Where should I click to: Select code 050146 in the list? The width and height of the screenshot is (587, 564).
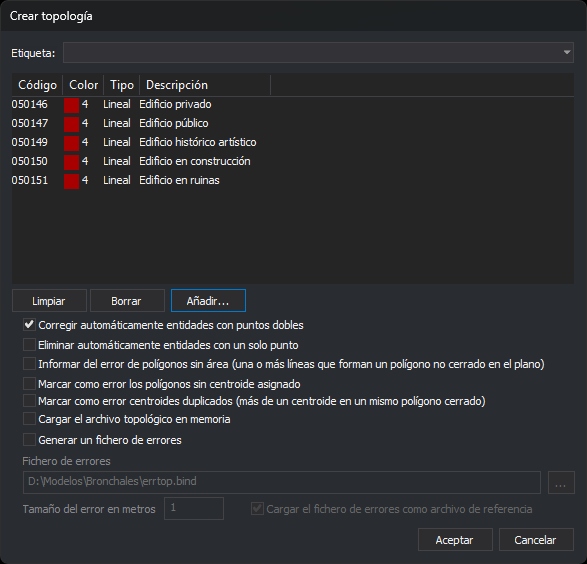30,104
